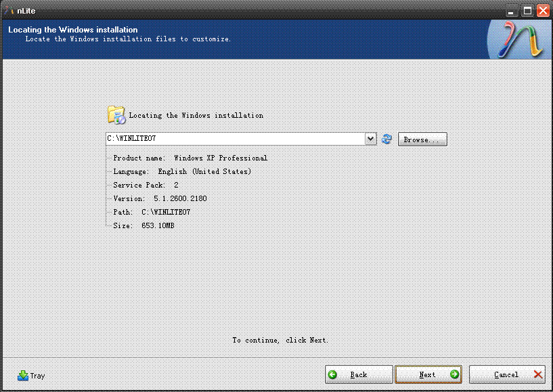Click the nLite logo in the header banner

click(520, 39)
